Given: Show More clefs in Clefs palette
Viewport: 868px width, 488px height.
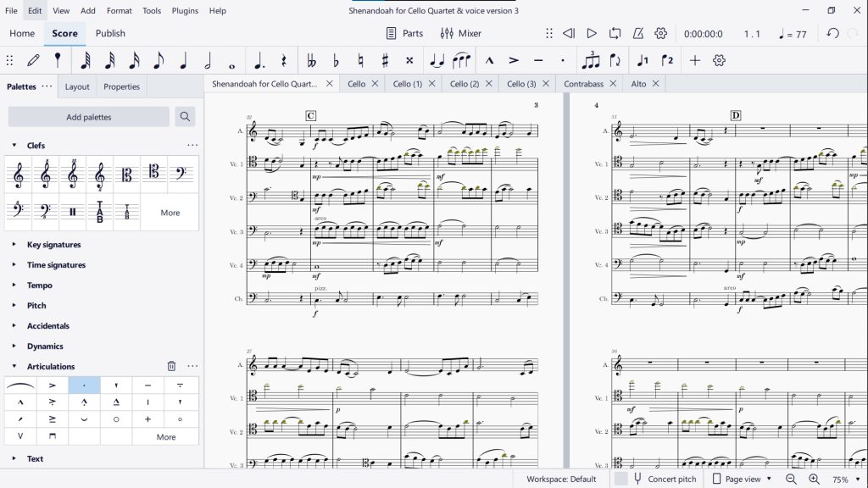Looking at the screenshot, I should [x=170, y=213].
